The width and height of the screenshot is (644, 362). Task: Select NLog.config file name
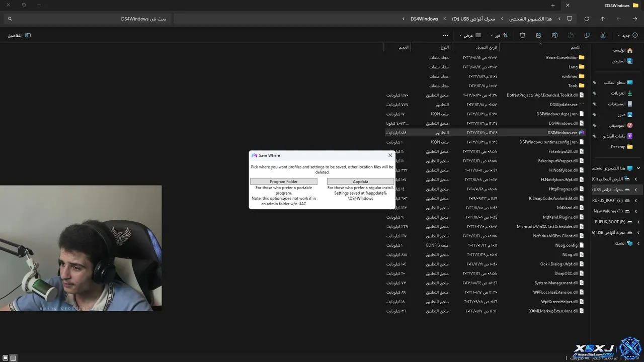point(567,245)
